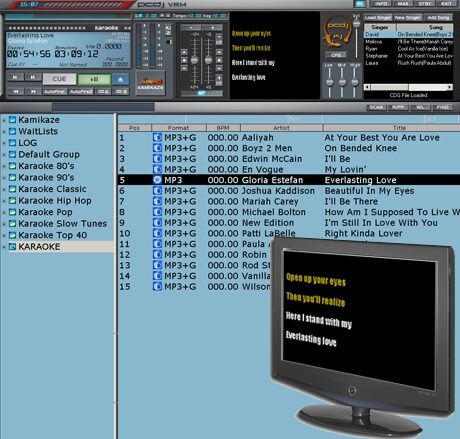This screenshot has width=460, height=439.
Task: Click the Load Singer button
Action: pos(378,18)
